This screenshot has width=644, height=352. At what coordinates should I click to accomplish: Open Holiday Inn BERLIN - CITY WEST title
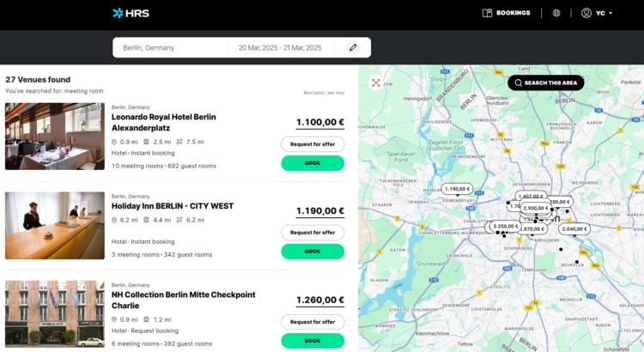(173, 206)
